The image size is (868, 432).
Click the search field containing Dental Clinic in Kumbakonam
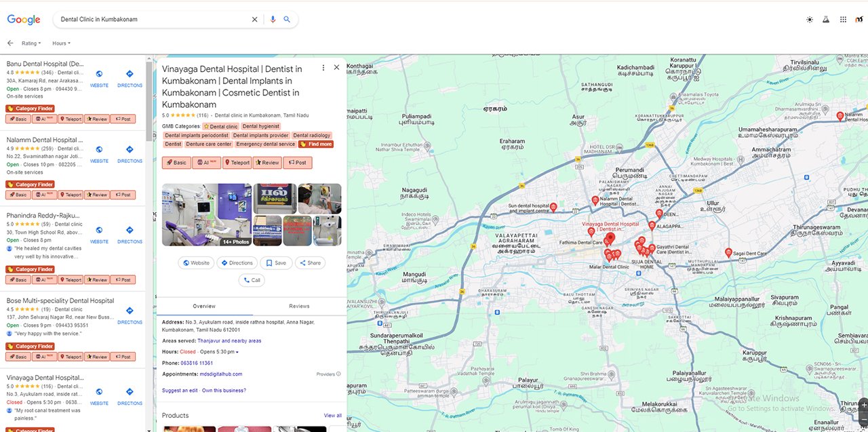[x=154, y=20]
